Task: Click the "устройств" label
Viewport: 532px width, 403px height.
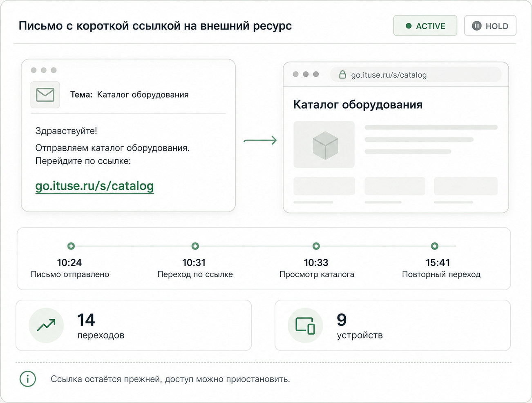Action: [x=360, y=335]
